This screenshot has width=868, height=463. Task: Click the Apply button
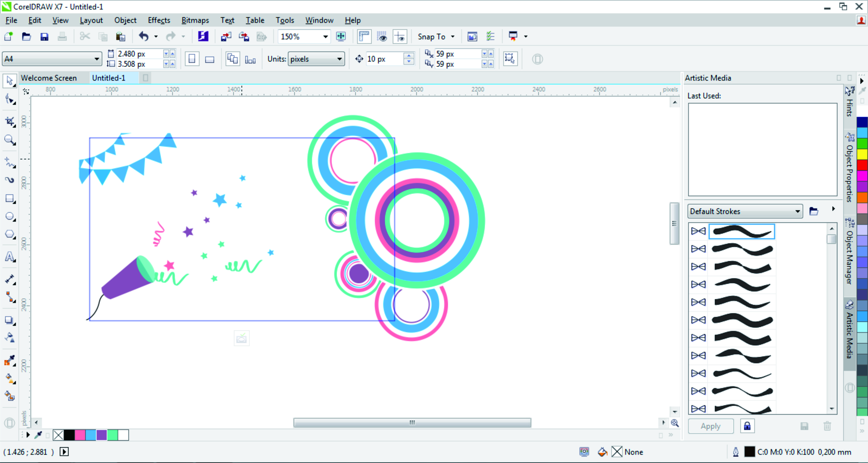(711, 426)
